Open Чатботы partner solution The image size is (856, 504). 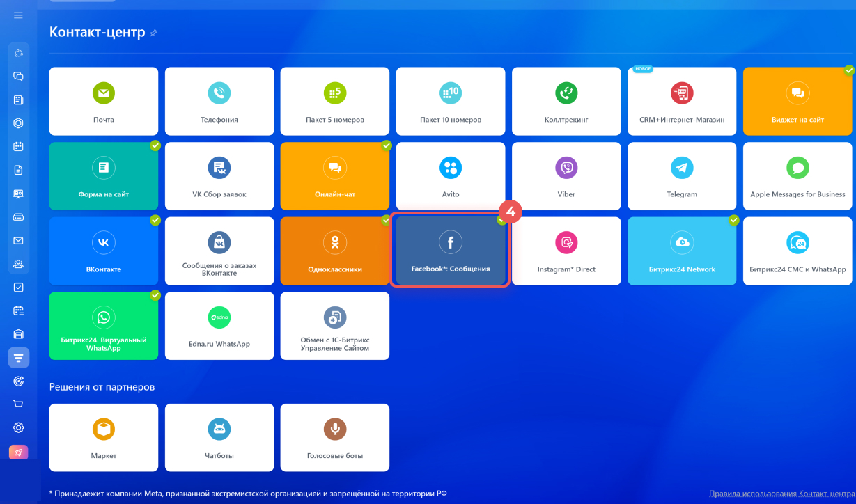click(219, 437)
